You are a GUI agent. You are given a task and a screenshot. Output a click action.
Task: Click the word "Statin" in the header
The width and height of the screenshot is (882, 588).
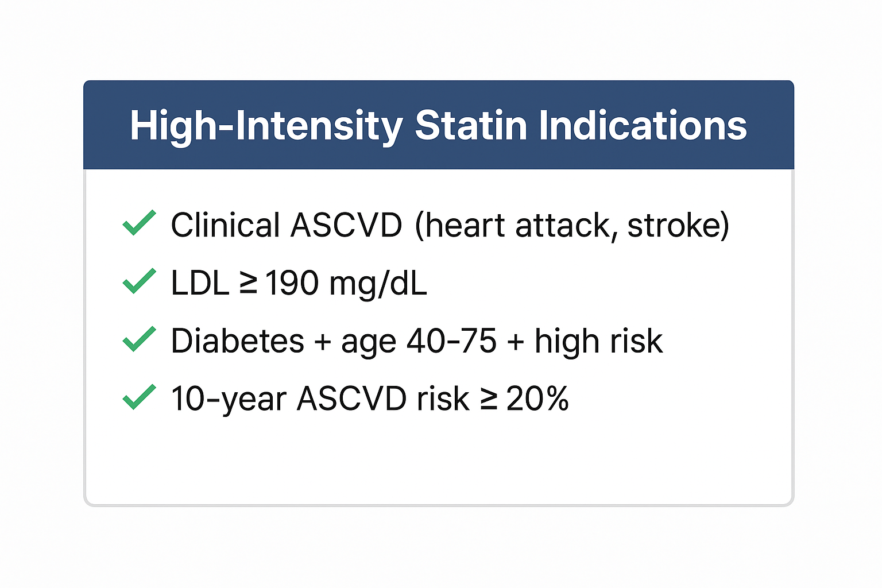point(471,125)
